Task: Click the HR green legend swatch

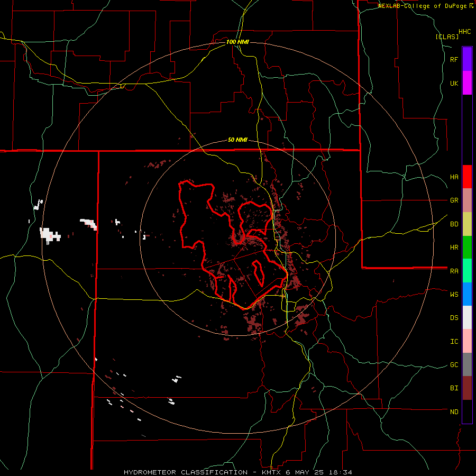Action: [467, 248]
